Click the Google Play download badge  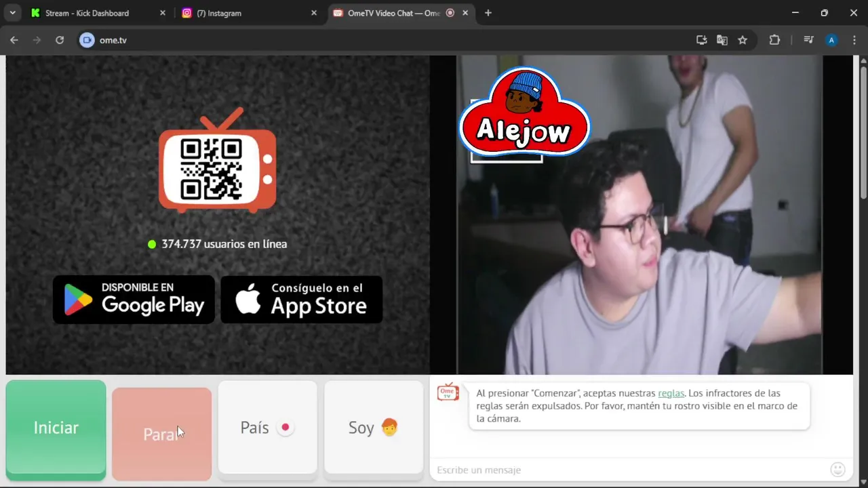(134, 299)
